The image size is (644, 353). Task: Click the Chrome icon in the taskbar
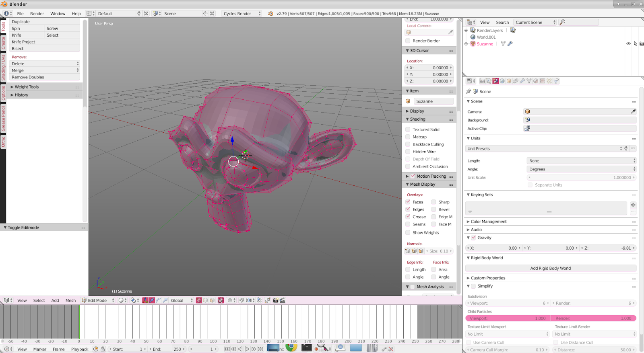tap(291, 347)
